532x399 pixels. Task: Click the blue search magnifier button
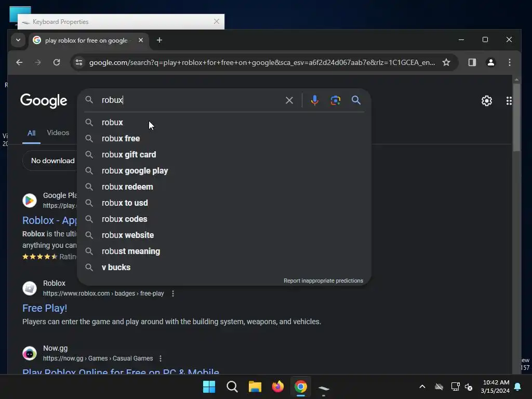coord(356,100)
